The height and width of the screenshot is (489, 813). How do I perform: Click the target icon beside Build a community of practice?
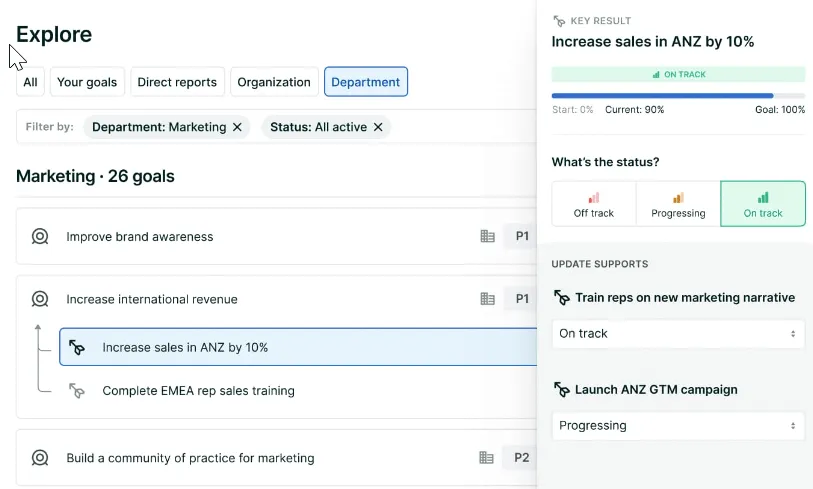pos(40,458)
